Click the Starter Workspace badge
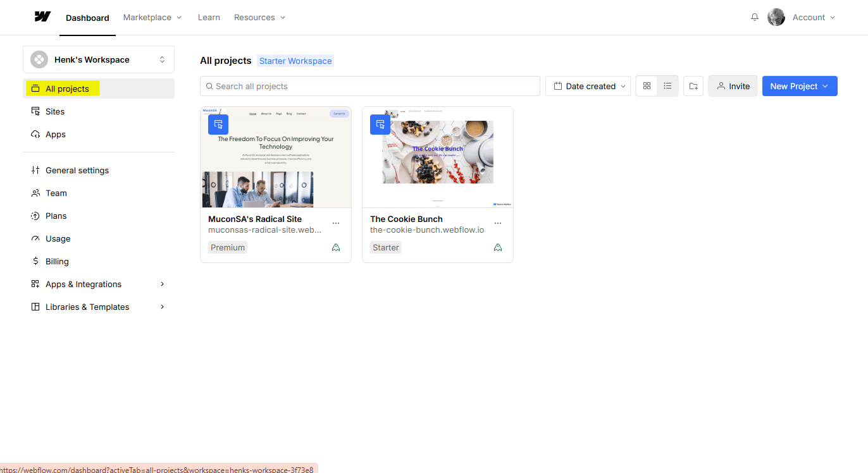Viewport: 868px width, 473px height. click(x=295, y=61)
